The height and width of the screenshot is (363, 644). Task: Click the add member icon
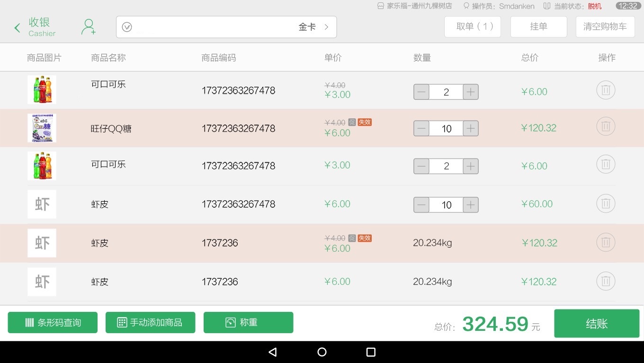coord(89,27)
